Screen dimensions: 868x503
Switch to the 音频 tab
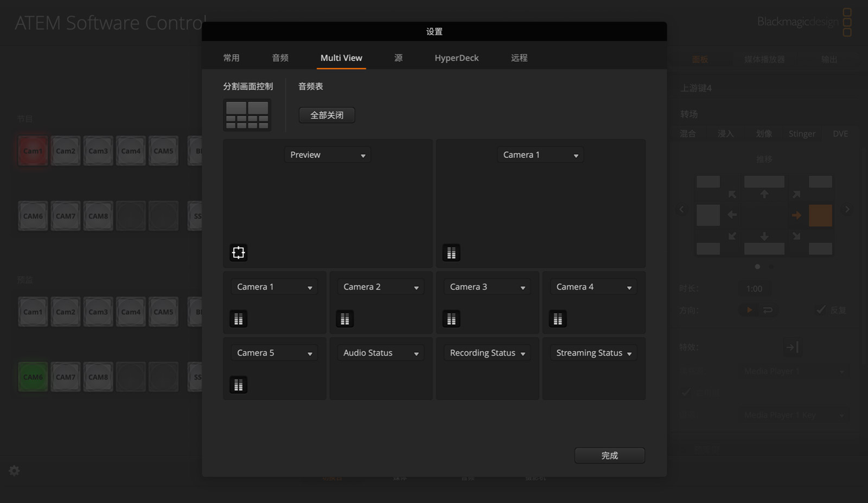[280, 58]
